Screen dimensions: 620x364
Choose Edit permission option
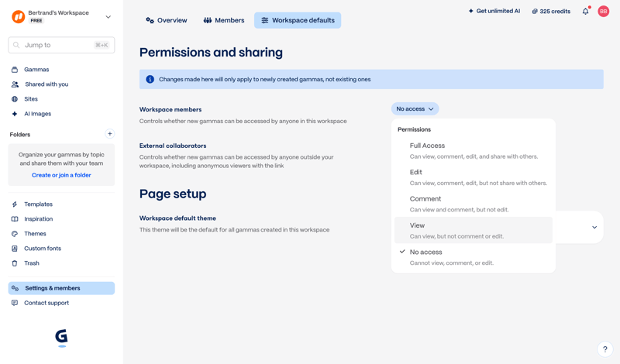point(474,177)
